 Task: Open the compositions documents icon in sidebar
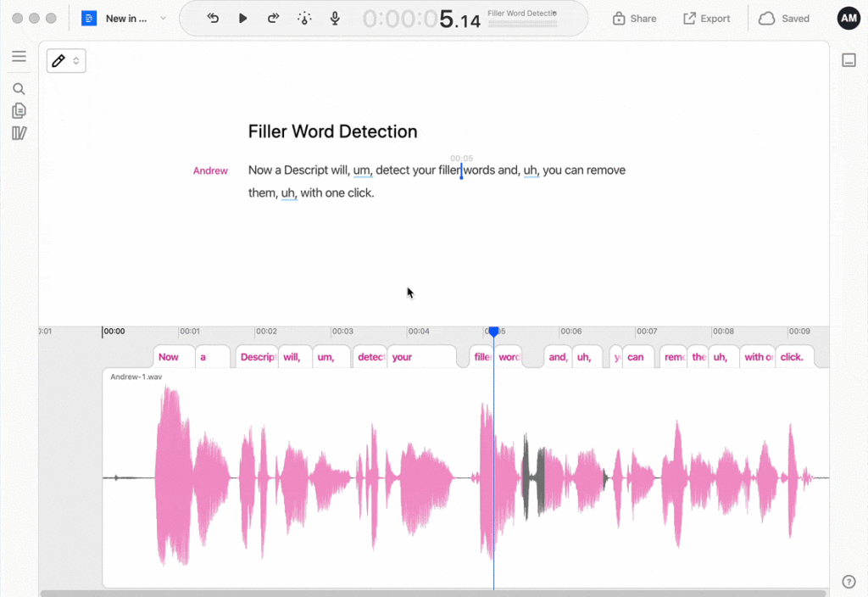tap(19, 111)
